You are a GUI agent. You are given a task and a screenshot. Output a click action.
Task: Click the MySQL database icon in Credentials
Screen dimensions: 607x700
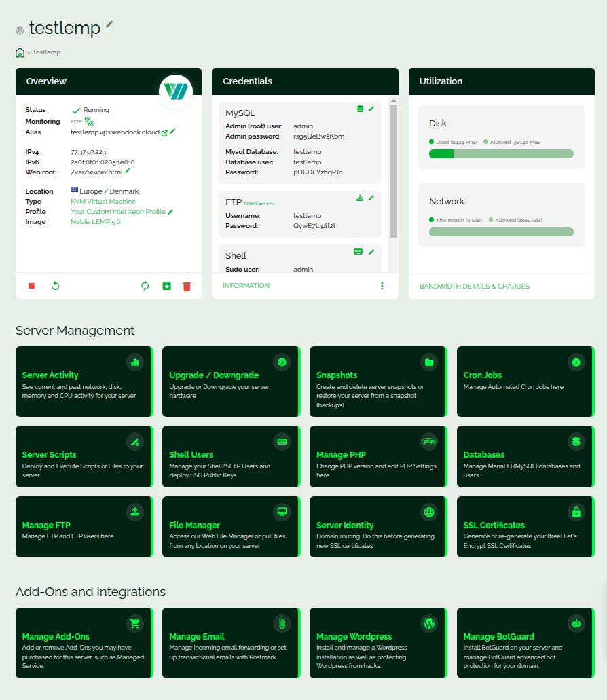tap(361, 109)
